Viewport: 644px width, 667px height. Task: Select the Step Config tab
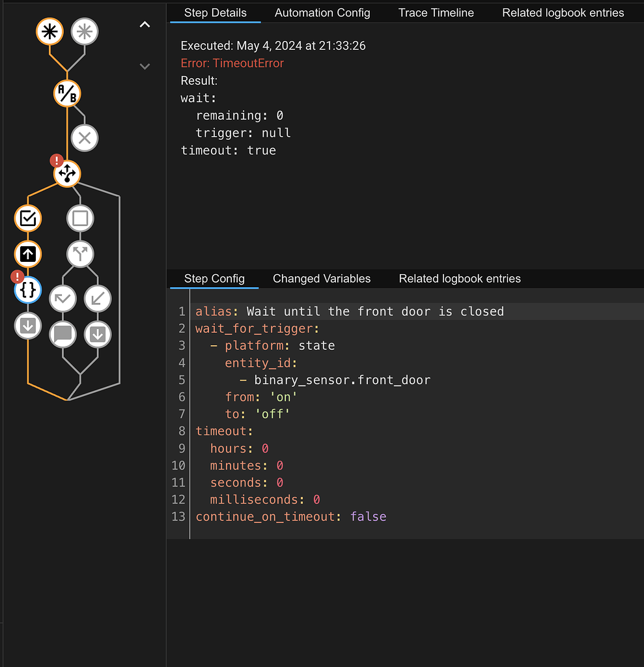[x=214, y=279]
